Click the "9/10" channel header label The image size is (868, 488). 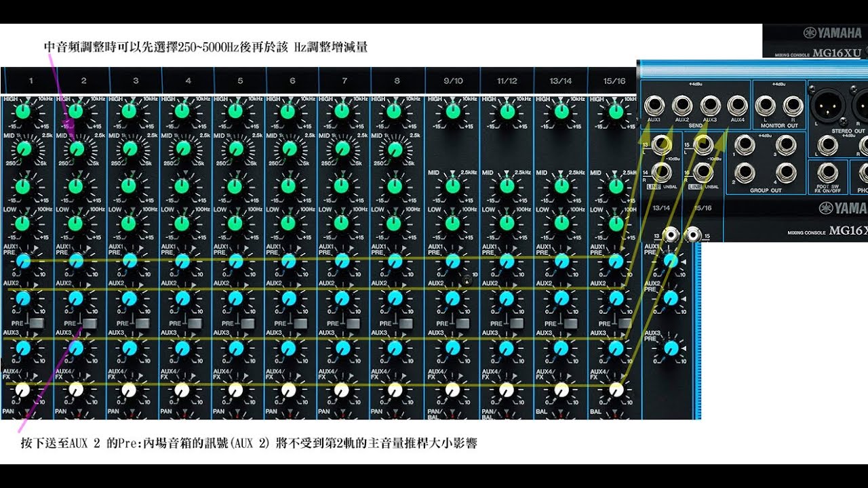pyautogui.click(x=452, y=81)
